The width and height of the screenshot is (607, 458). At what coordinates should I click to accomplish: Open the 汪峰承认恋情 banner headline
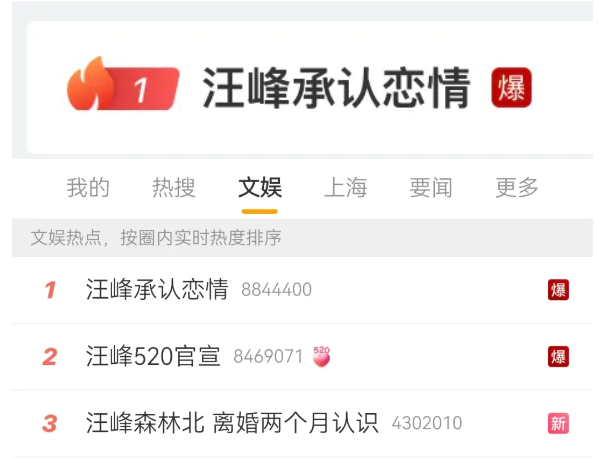(336, 87)
